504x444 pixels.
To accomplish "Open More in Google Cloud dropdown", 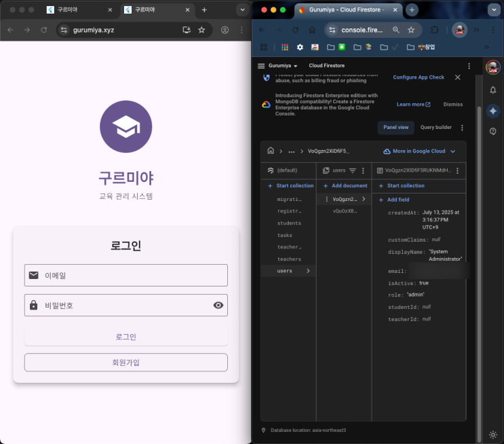I will click(x=419, y=151).
